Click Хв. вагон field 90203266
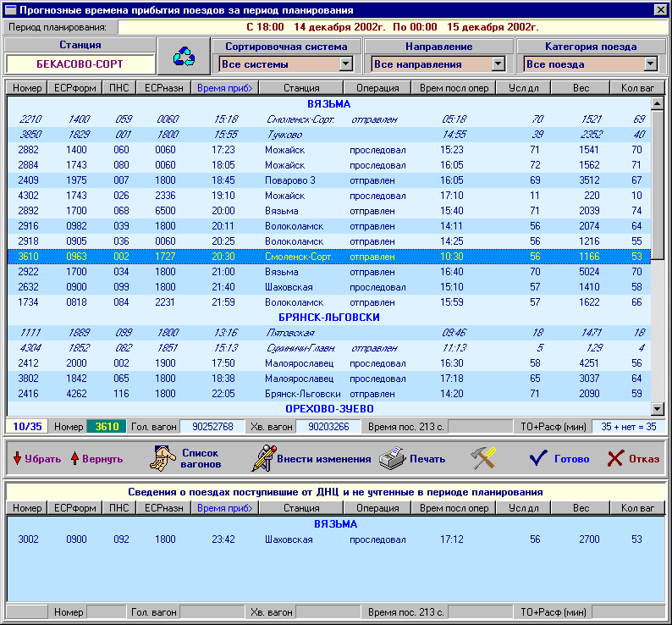 (x=328, y=427)
